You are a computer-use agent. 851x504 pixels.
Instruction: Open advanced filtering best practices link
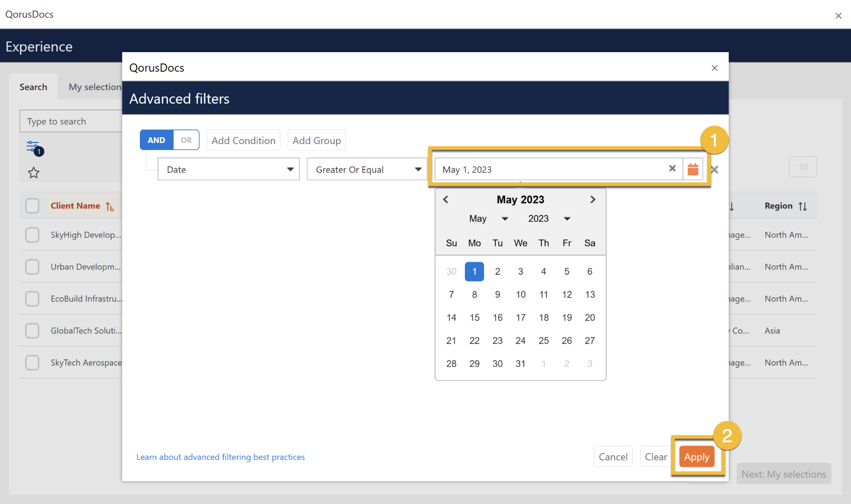[x=221, y=457]
